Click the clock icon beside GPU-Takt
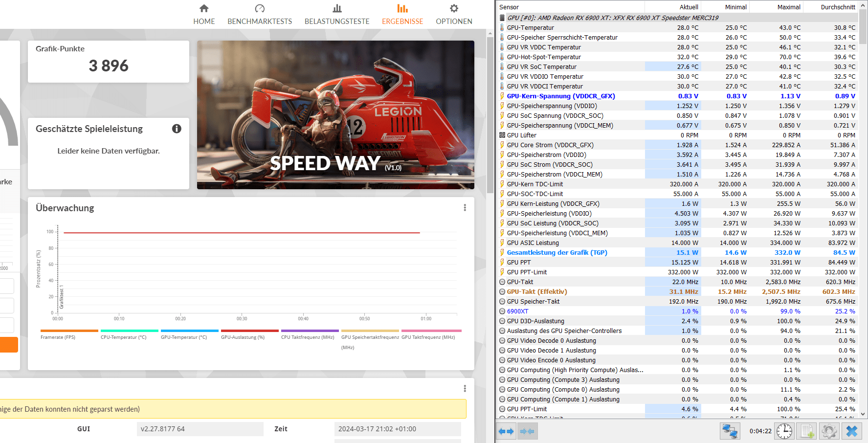 [502, 282]
